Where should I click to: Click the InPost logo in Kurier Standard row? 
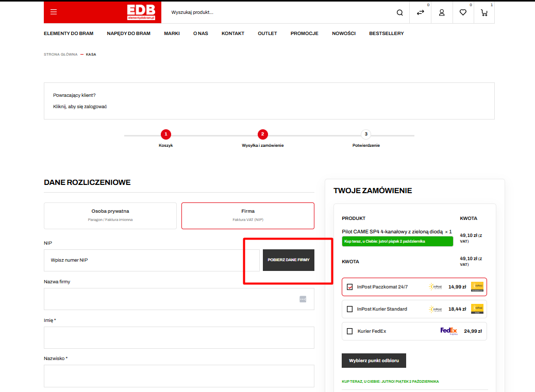436,309
